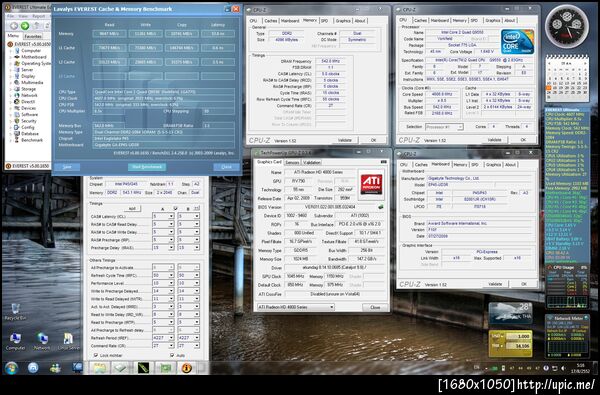Click the ATI Radeon logo in GPU-Z
The image size is (600, 395).
371,184
